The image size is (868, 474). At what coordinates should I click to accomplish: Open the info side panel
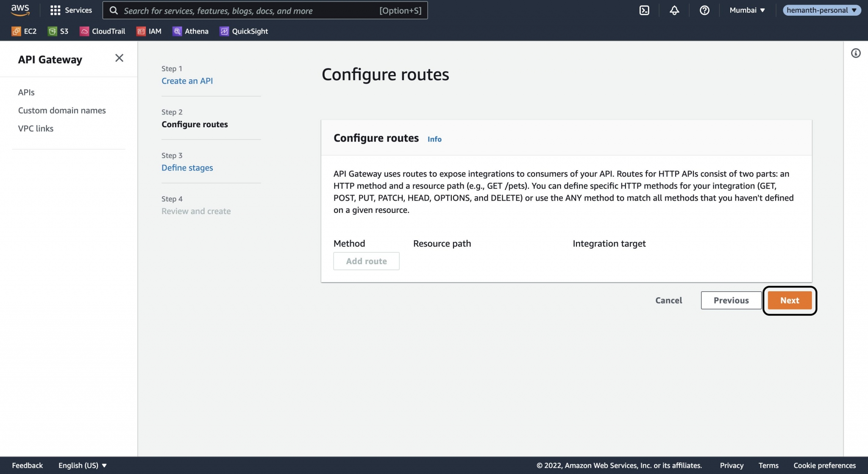[x=855, y=53]
